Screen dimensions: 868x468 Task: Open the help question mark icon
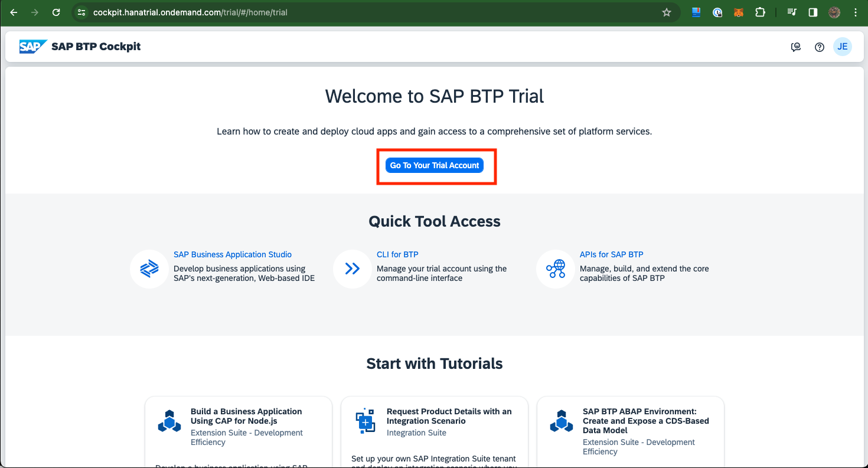pos(820,47)
